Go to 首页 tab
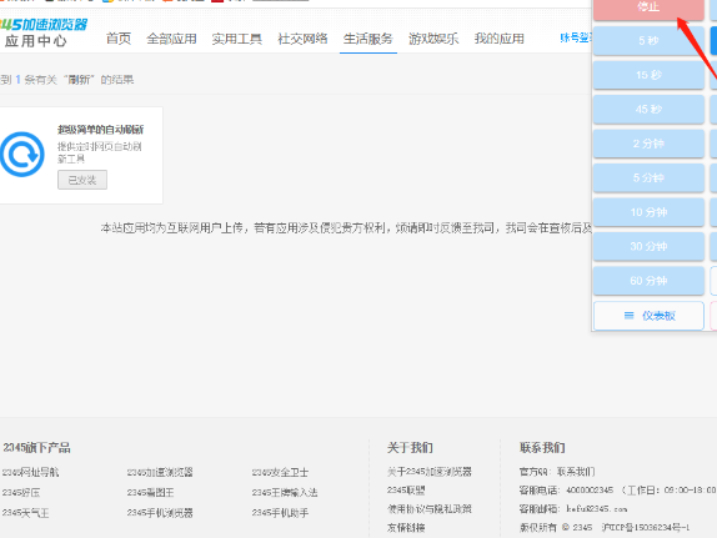The height and width of the screenshot is (538, 717). [118, 39]
